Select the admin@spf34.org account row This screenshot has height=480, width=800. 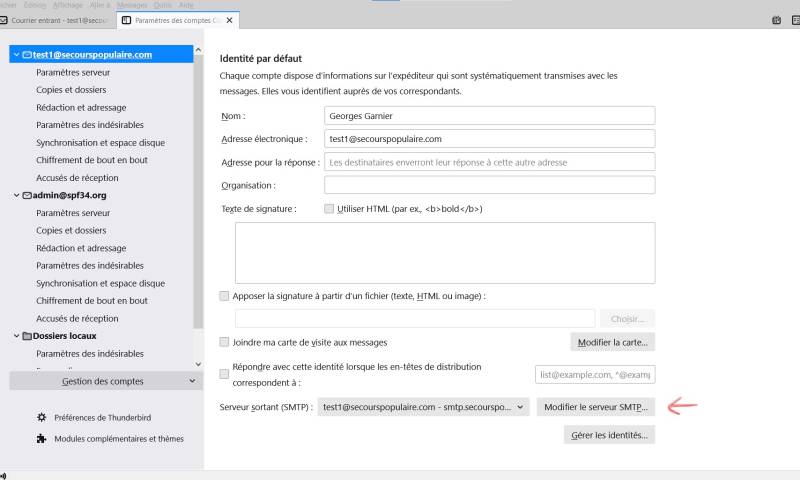pyautogui.click(x=102, y=195)
